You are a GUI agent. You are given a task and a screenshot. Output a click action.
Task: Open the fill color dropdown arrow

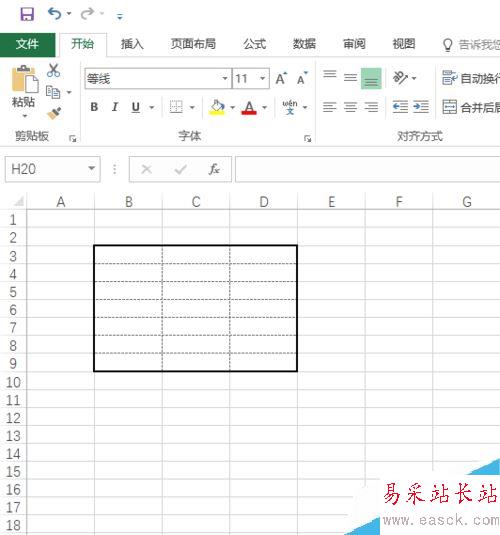[232, 107]
